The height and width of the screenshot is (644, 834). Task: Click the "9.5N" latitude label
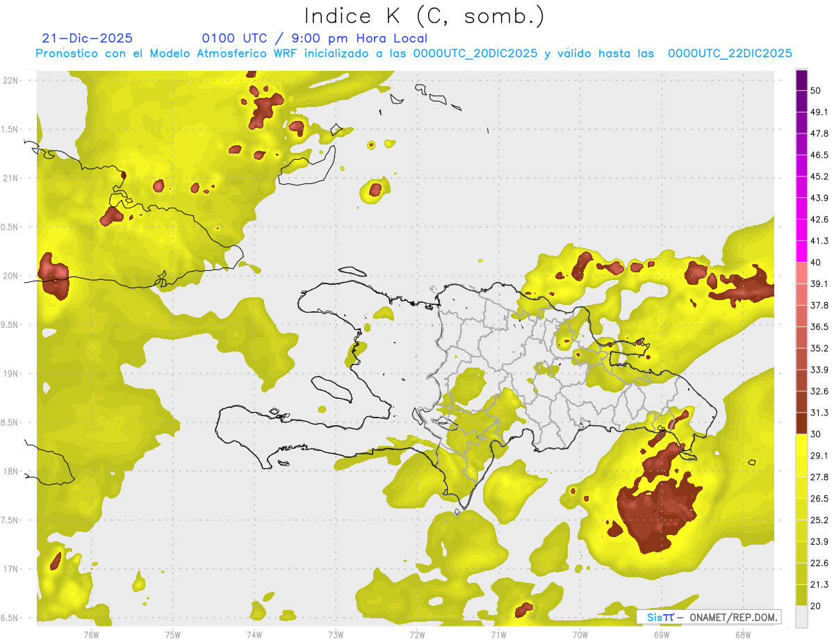(10, 325)
